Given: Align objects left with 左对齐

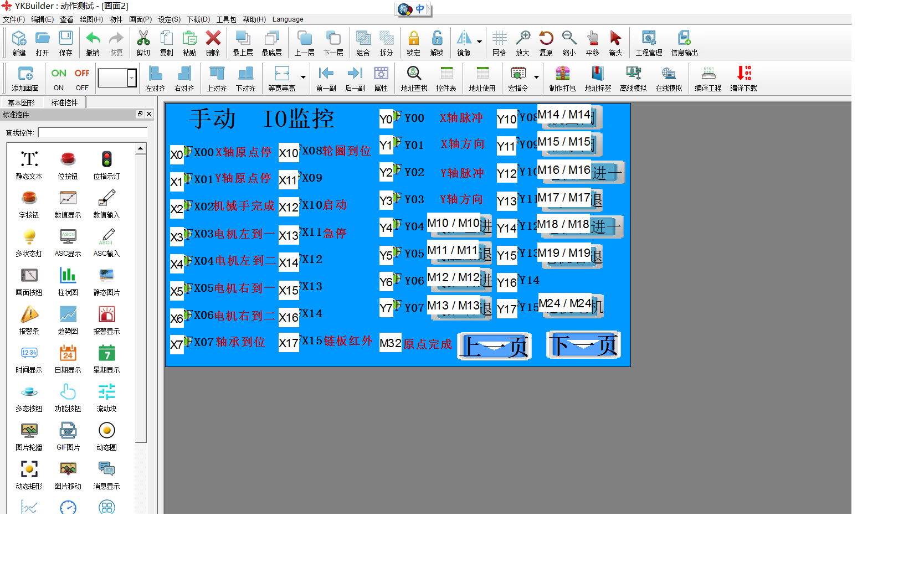Looking at the screenshot, I should pos(155,78).
